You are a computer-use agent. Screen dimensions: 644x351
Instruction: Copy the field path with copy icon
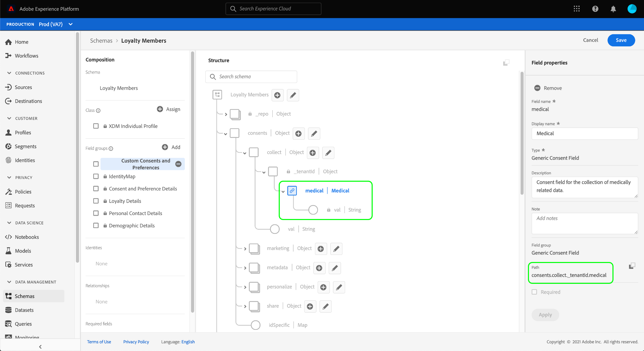pyautogui.click(x=632, y=266)
